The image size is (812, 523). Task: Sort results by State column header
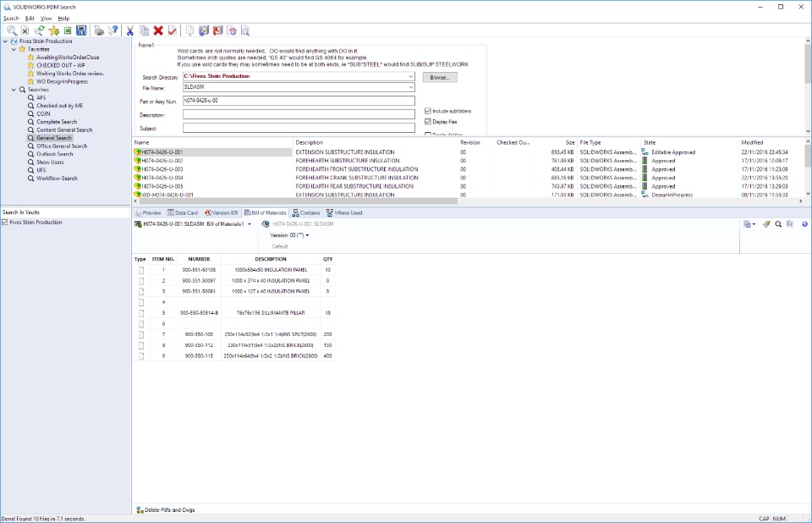coord(689,142)
